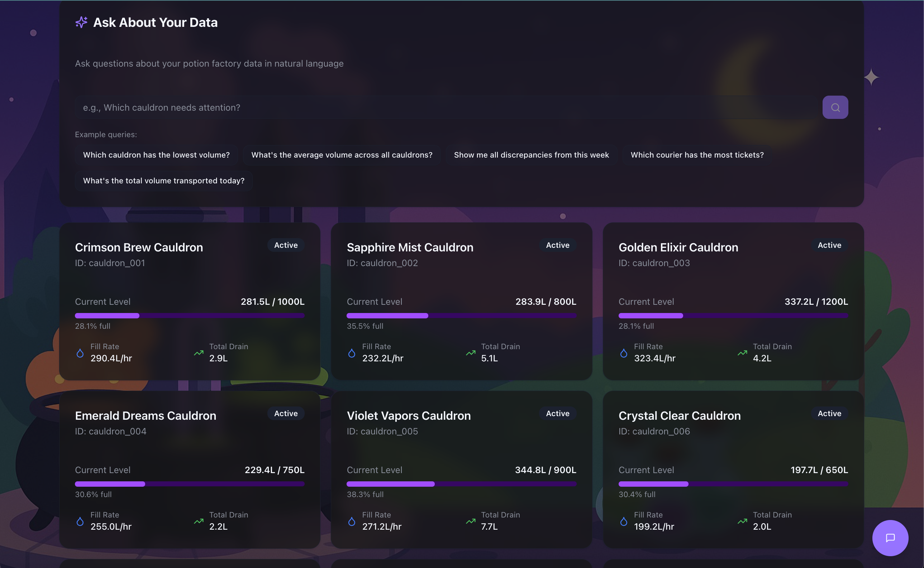Choose the average volume across all cauldrons query
This screenshot has width=924, height=568.
[341, 155]
